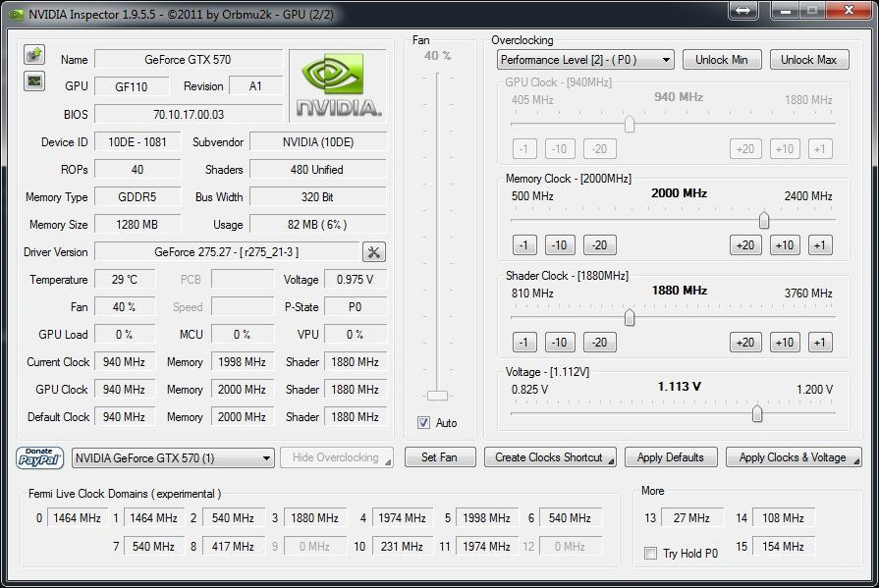Click the Hide Overclocking button
This screenshot has width=879, height=588.
[x=336, y=457]
